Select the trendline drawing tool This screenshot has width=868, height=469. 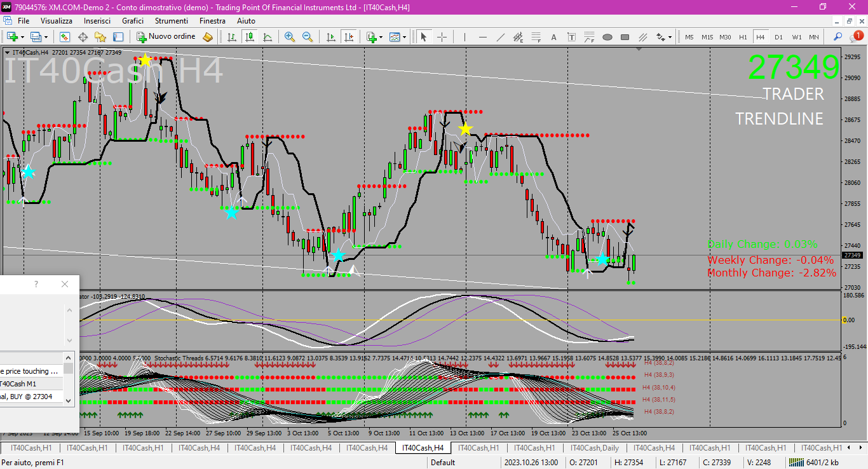[500, 37]
